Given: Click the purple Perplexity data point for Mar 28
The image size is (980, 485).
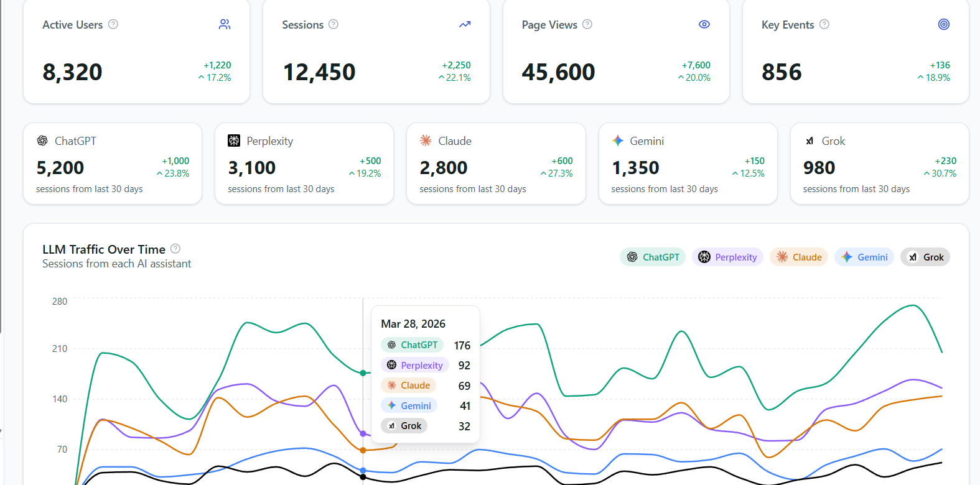Looking at the screenshot, I should [363, 433].
